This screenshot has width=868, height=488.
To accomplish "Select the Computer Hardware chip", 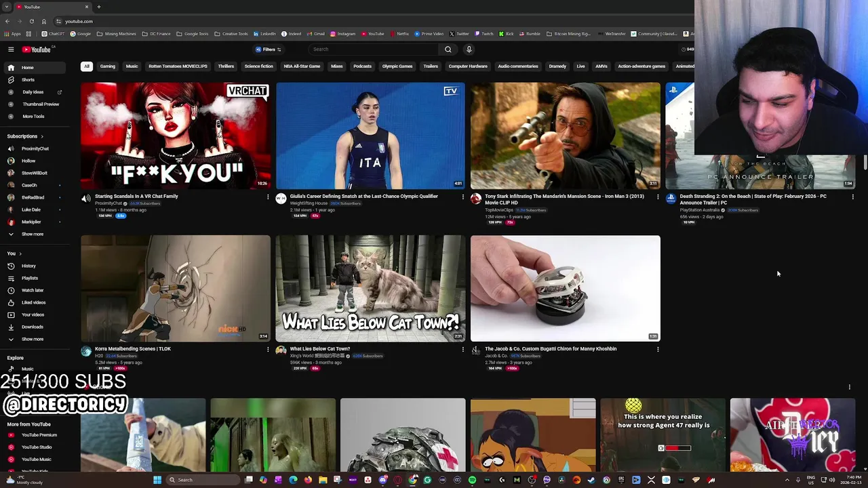I will point(468,66).
